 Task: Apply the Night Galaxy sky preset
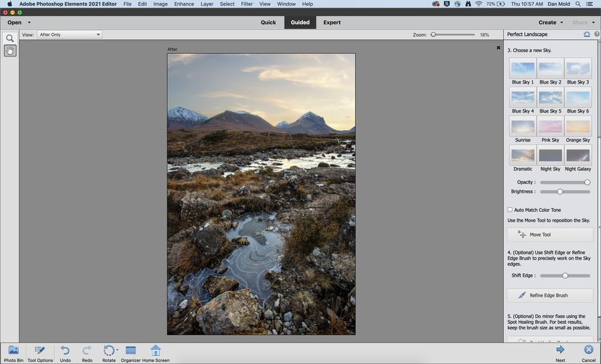pos(577,154)
